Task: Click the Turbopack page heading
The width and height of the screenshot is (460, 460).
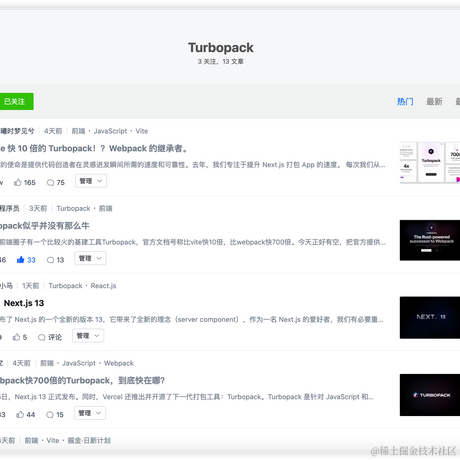Action: 221,48
